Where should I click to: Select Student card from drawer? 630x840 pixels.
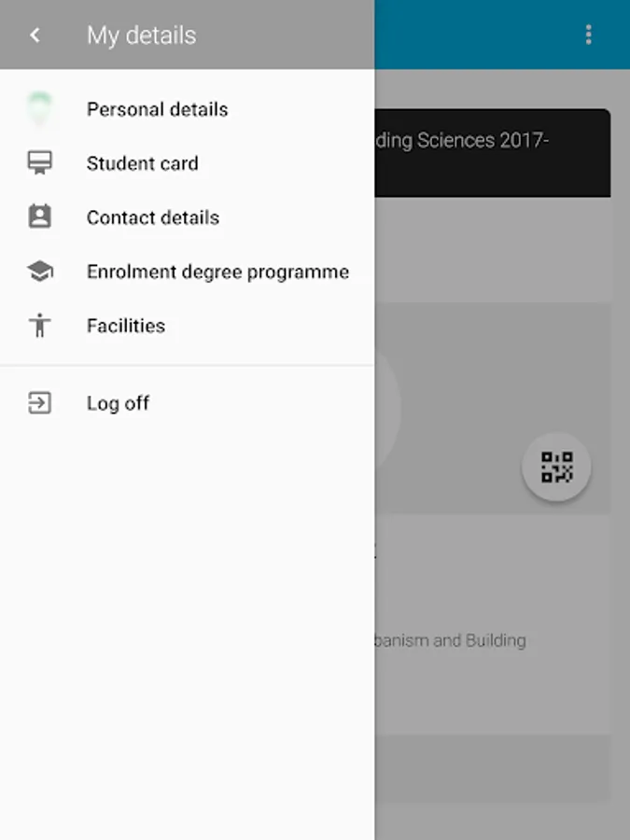pyautogui.click(x=187, y=163)
